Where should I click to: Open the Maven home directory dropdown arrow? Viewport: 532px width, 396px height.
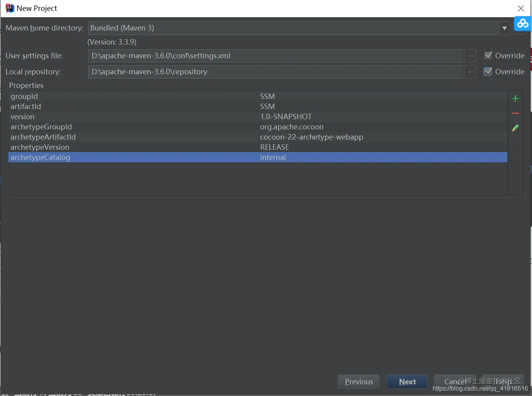[505, 28]
